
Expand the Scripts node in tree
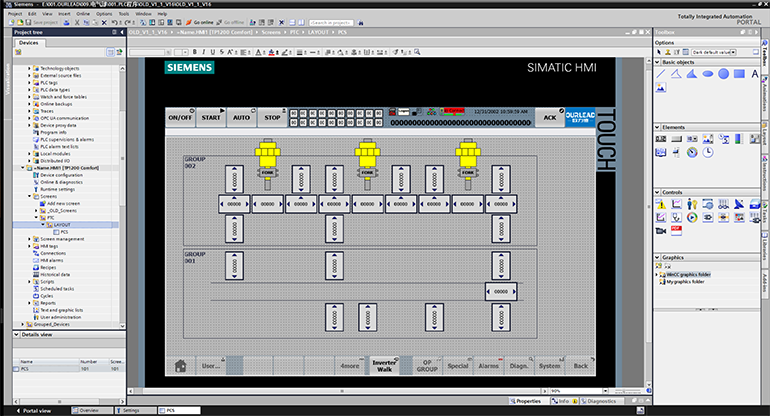click(29, 281)
